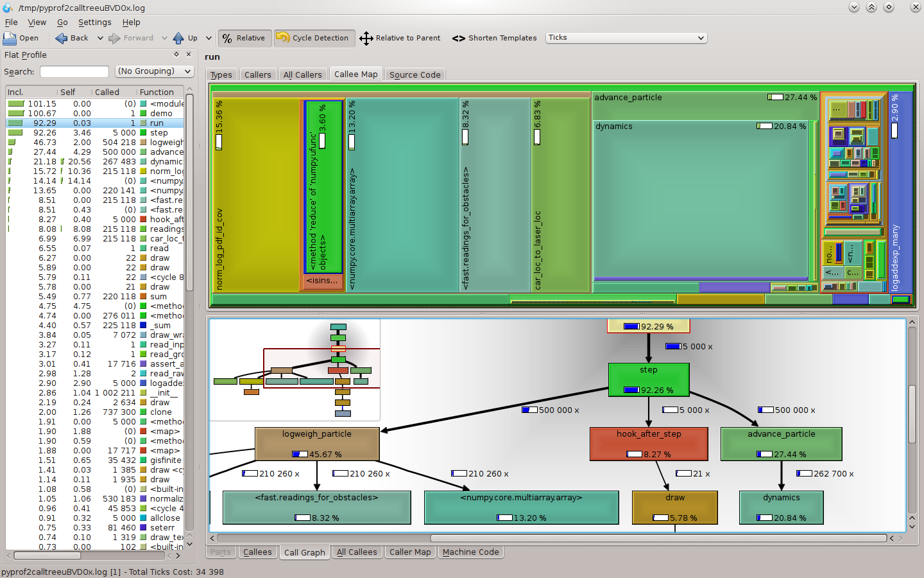Toggle Relative percentage display

[x=244, y=38]
